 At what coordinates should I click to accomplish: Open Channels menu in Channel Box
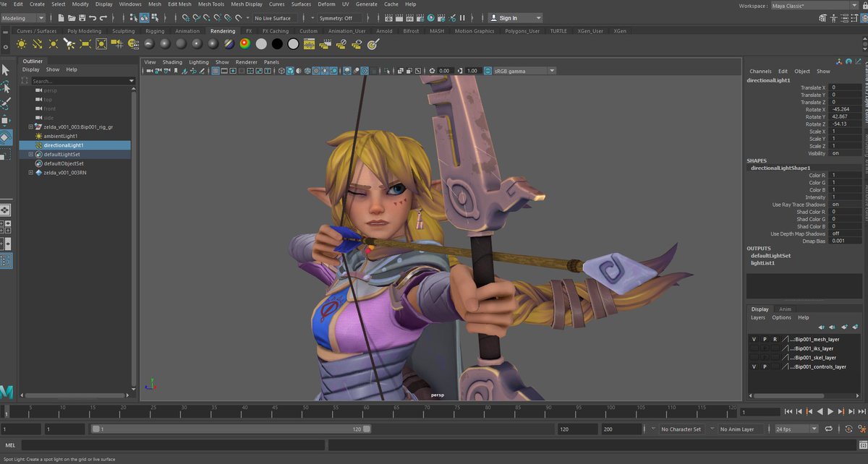pyautogui.click(x=760, y=72)
